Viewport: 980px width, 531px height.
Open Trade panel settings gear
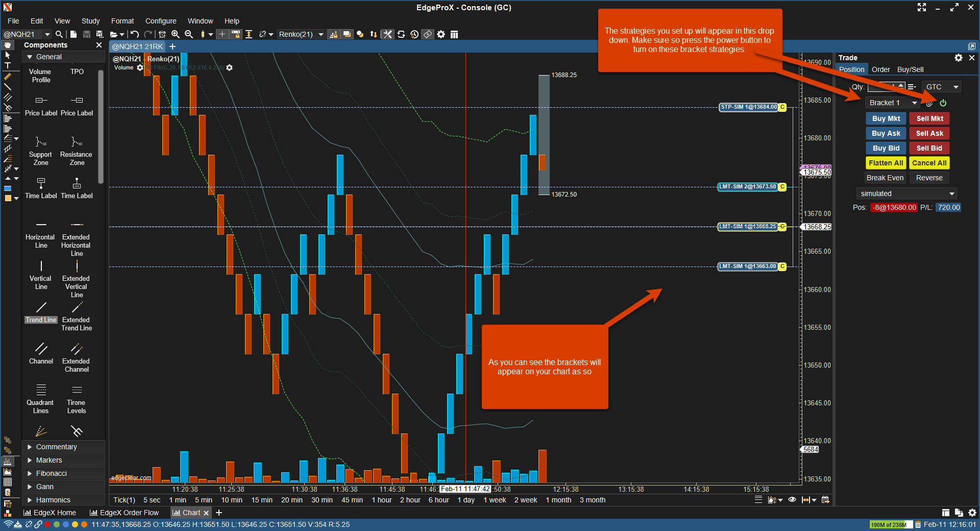tap(959, 58)
